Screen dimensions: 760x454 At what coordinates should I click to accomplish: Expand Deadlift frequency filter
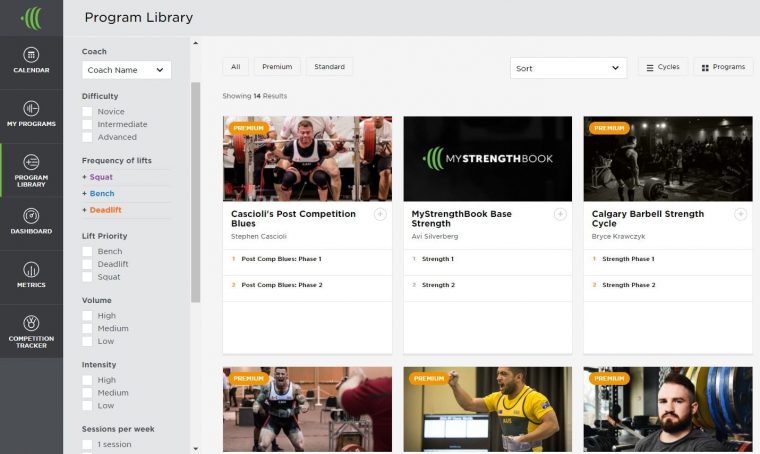click(102, 210)
